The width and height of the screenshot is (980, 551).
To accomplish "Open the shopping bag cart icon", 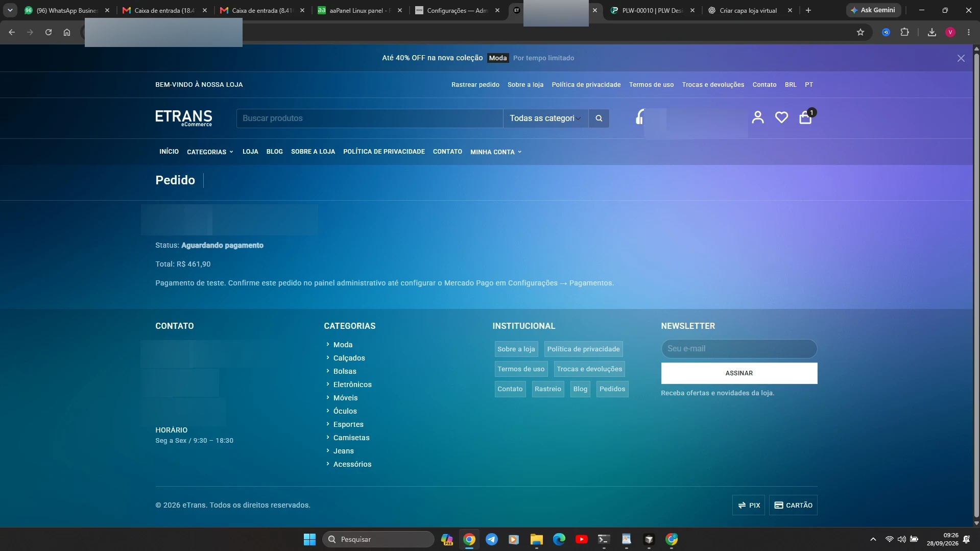I will [805, 117].
